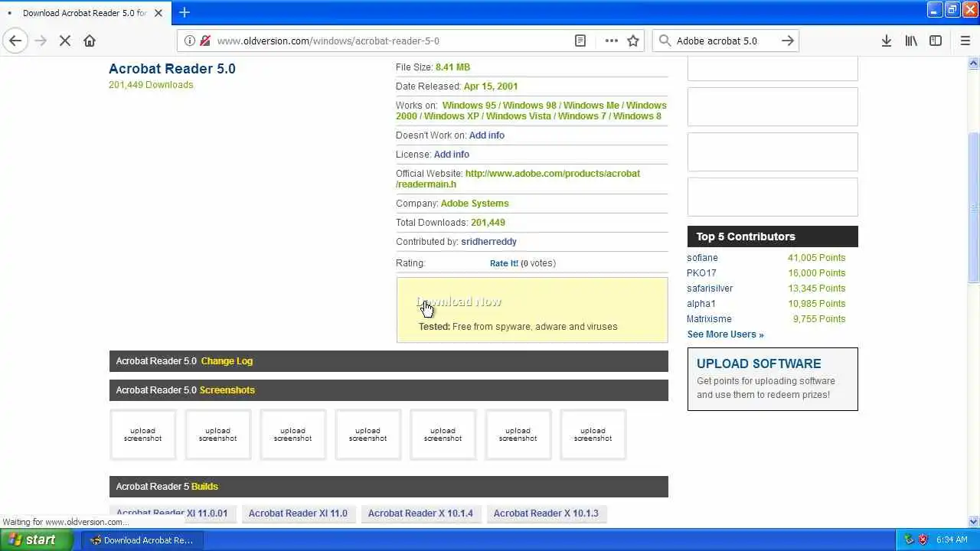Click the Adobe acrobat 5.0 search field
The image size is (980, 551).
coord(726,41)
